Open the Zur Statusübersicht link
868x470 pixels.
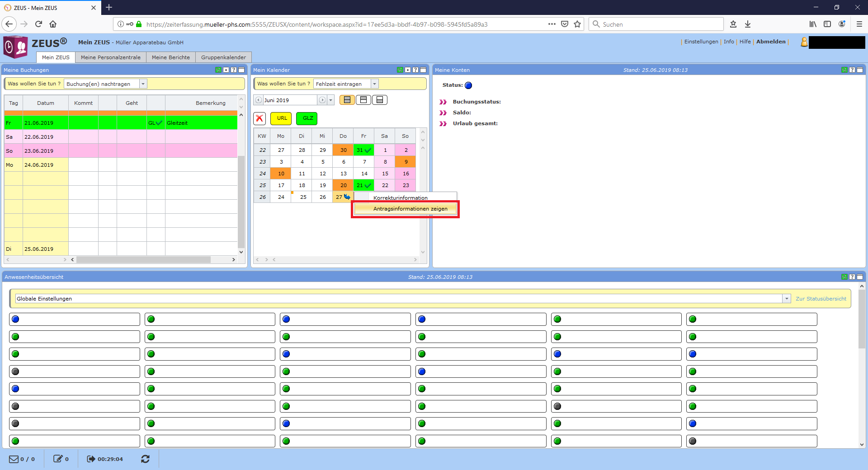point(821,299)
